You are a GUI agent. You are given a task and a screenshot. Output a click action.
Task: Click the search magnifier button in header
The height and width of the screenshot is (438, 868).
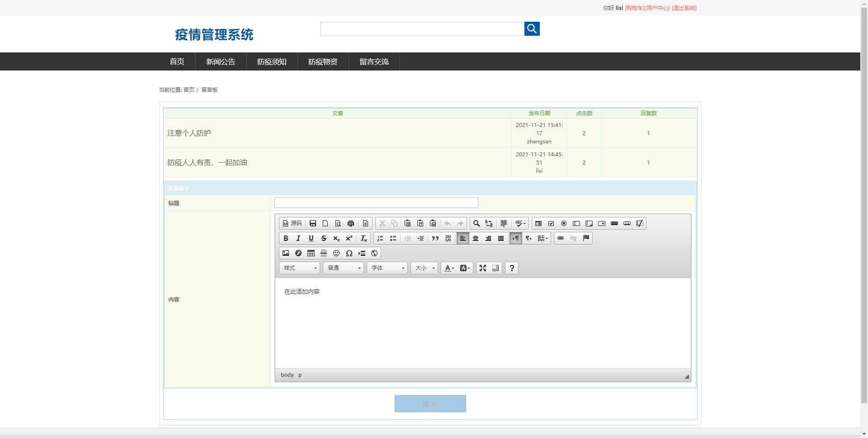(x=532, y=29)
